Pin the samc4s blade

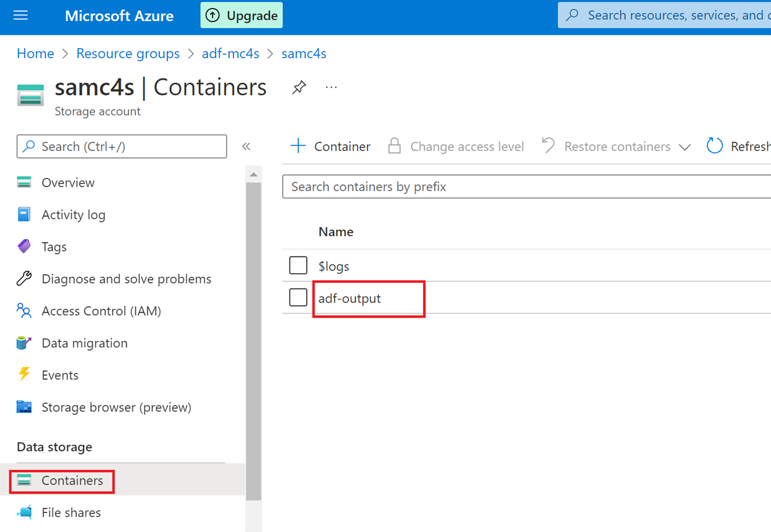point(299,88)
